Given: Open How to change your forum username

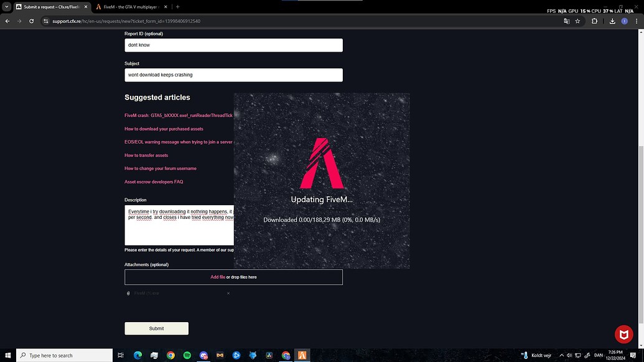Looking at the screenshot, I should [x=161, y=169].
